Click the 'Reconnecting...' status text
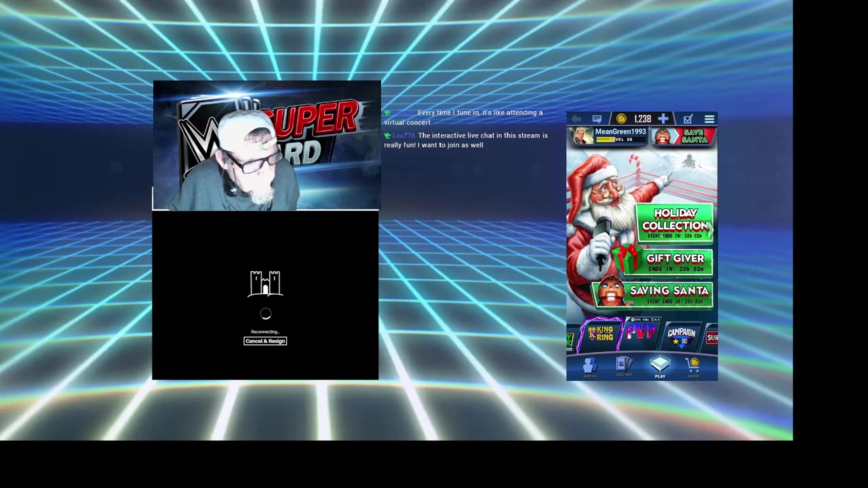The width and height of the screenshot is (868, 488). tap(265, 331)
